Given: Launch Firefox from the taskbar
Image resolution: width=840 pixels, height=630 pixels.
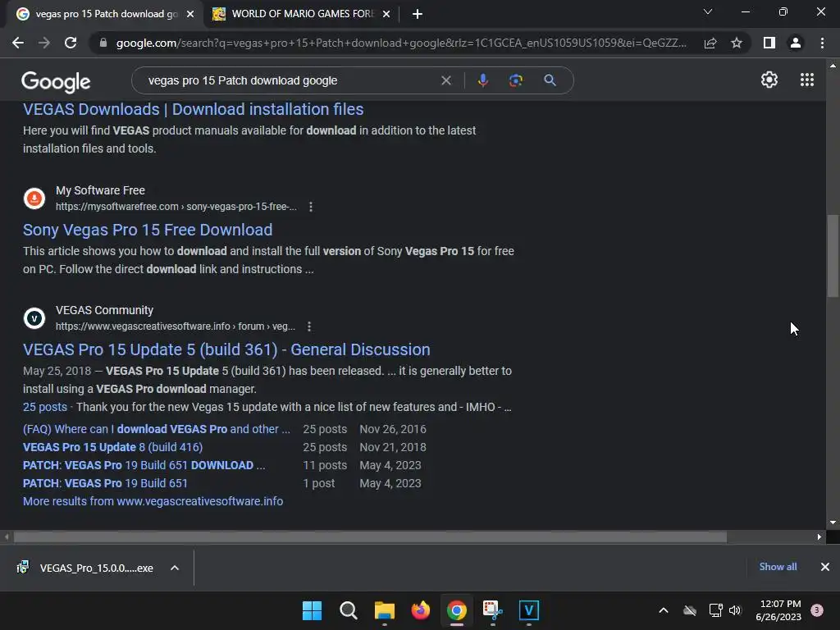Looking at the screenshot, I should point(421,610).
